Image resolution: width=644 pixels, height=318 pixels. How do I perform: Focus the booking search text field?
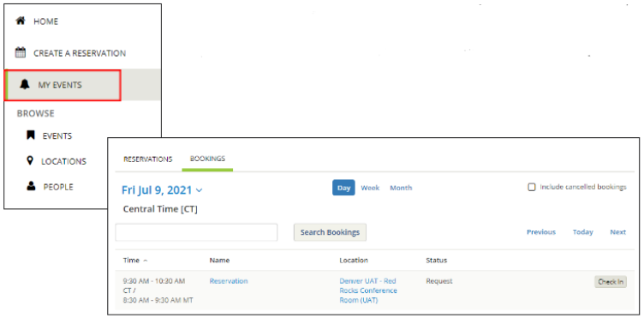[x=196, y=232]
